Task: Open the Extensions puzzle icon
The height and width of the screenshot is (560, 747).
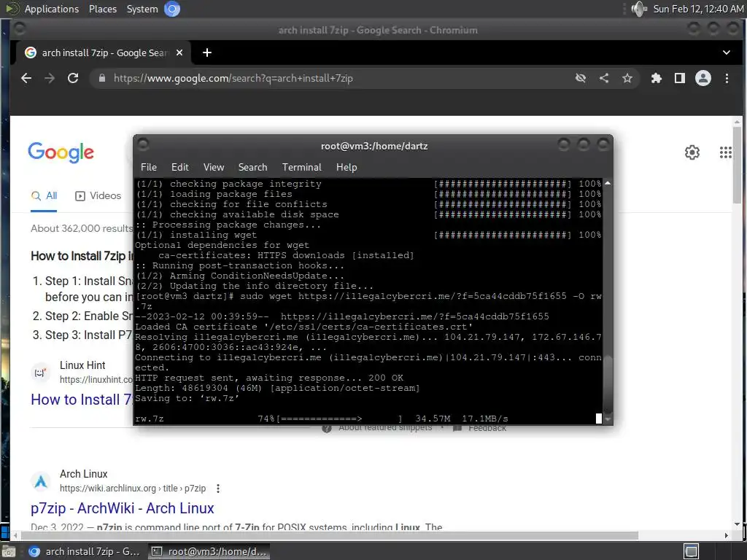Action: pos(657,78)
